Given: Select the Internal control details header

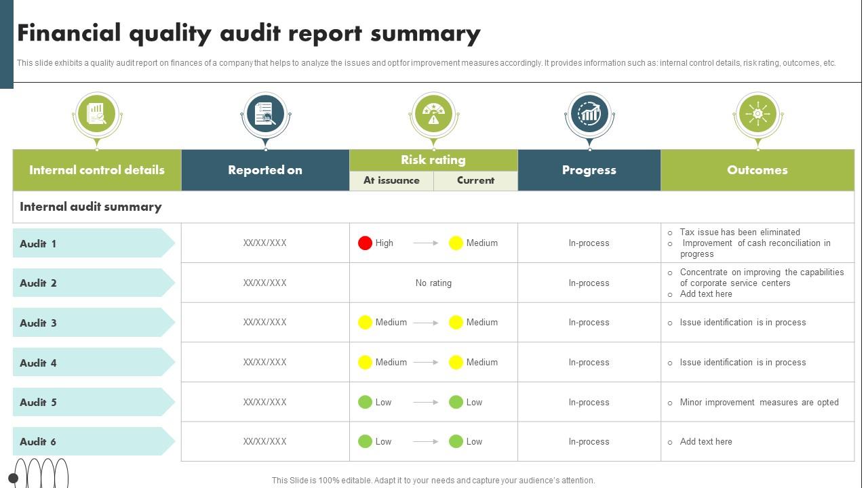Looking at the screenshot, I should point(97,170).
